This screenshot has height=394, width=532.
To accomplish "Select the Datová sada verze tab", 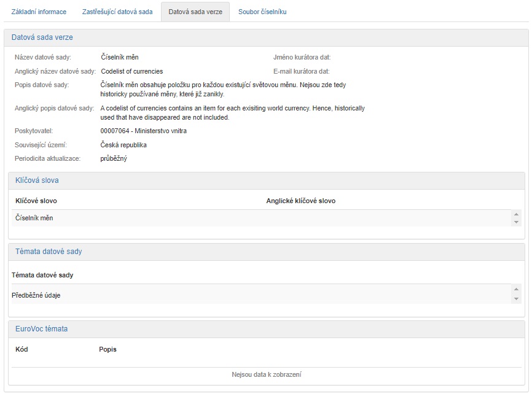I will click(195, 12).
